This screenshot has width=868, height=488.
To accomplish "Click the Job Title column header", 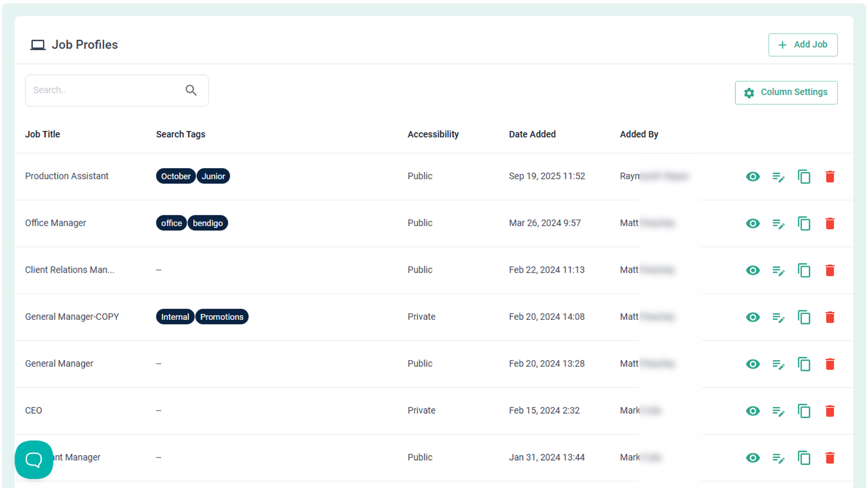I will [43, 134].
